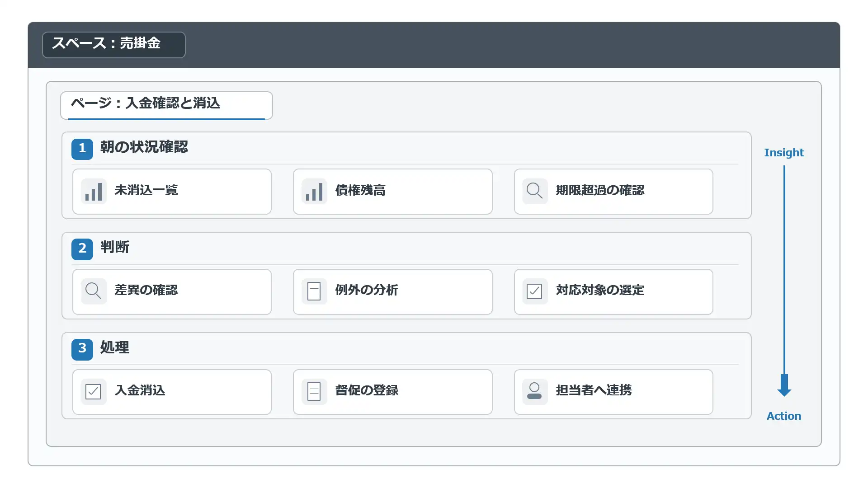Viewport: 868px width, 488px height.
Task: Click the magnifier icon beside 期限超過の確認
Action: click(535, 192)
